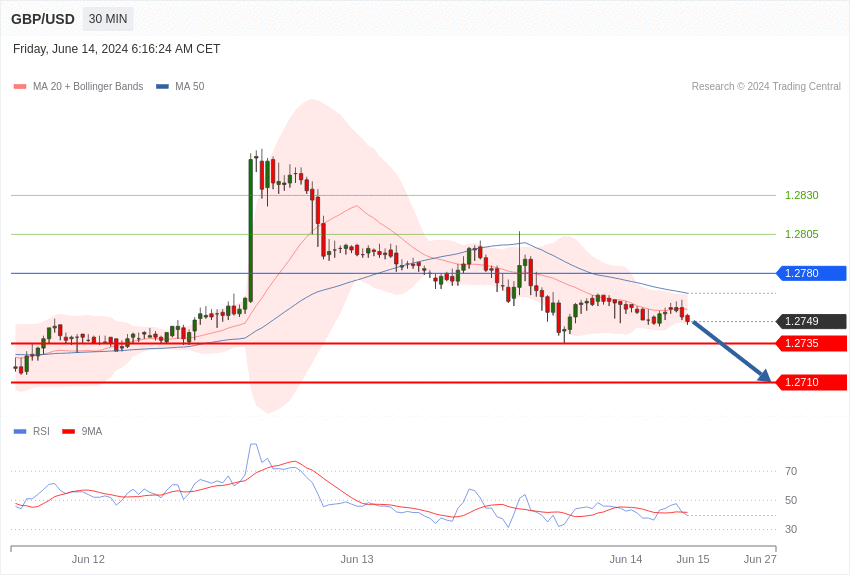Click the red 1.2735 support price tag
Screen dimensions: 850x576
pyautogui.click(x=812, y=343)
